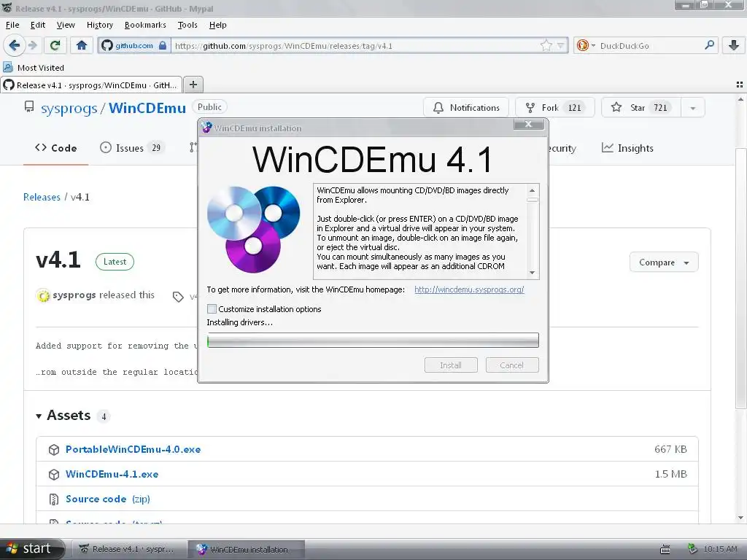The width and height of the screenshot is (747, 560).
Task: Click the 10:15 AM system clock
Action: pos(720,549)
